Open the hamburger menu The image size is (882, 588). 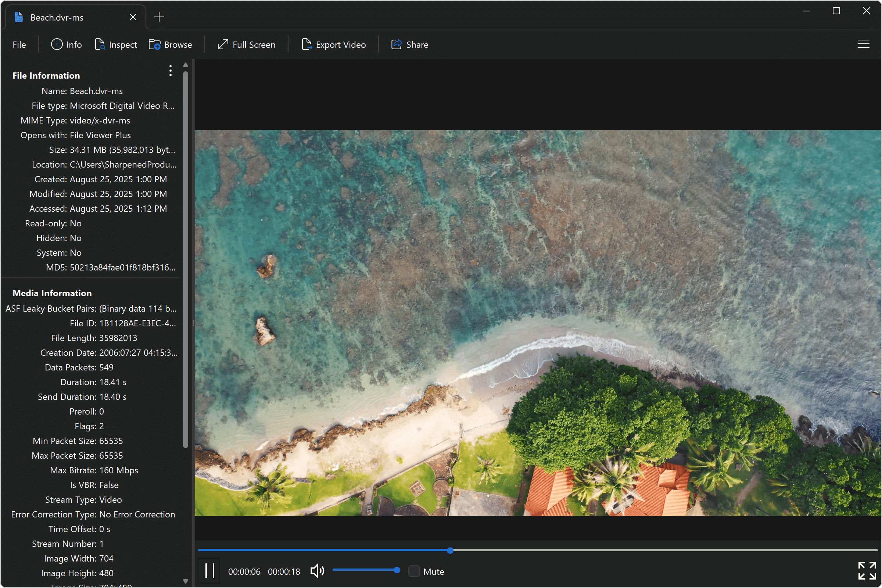[864, 44]
